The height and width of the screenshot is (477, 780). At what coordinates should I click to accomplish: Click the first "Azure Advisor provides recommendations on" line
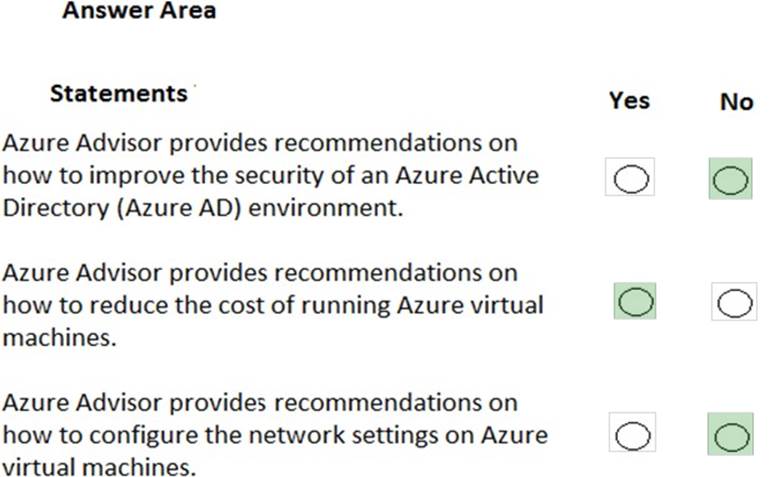point(260,143)
